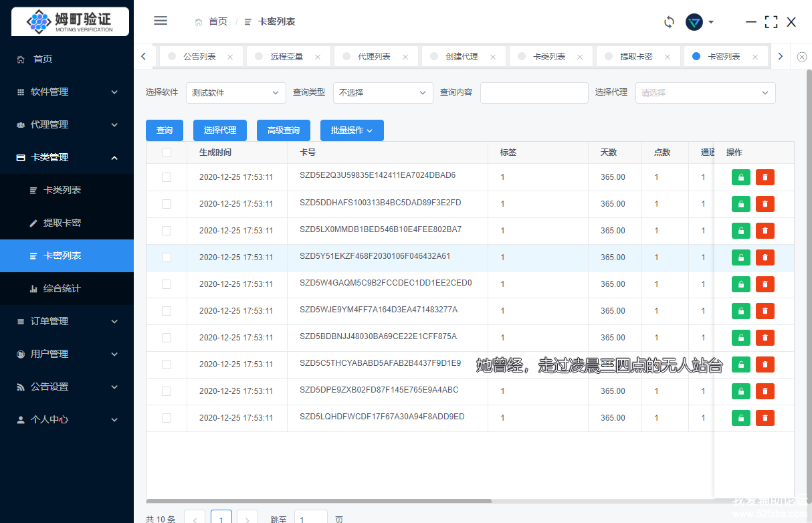Click green unlock icon for card SZD5BDBNJJ48030BA69CE22E1CFF875A
The width and height of the screenshot is (812, 523).
pos(741,338)
